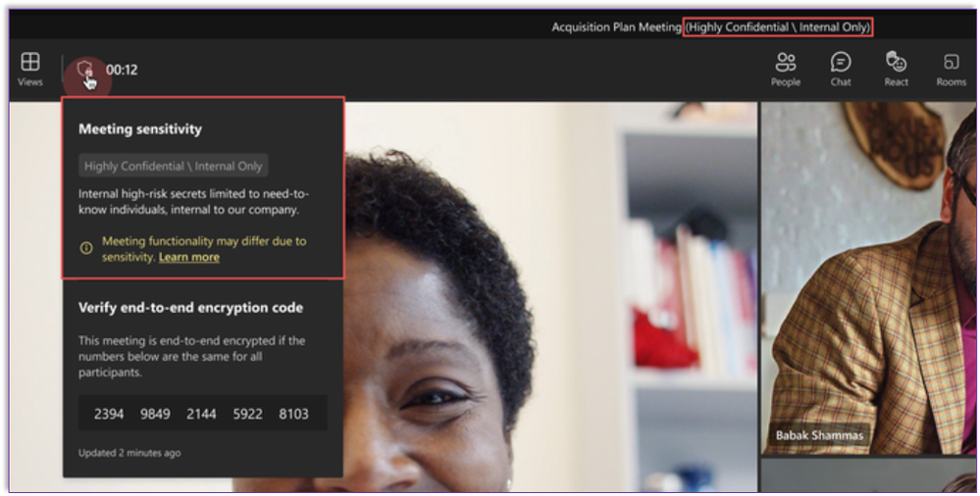Click Verify end-to-end encryption code heading
Screen dimensions: 980x496
tap(190, 308)
